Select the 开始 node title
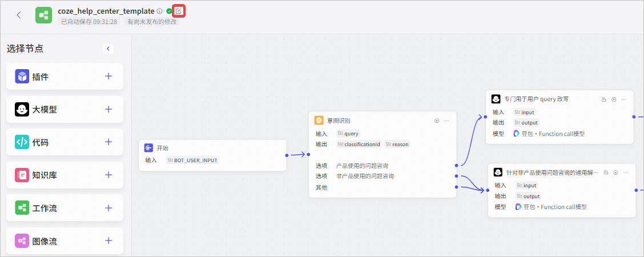The height and width of the screenshot is (257, 644). 163,148
